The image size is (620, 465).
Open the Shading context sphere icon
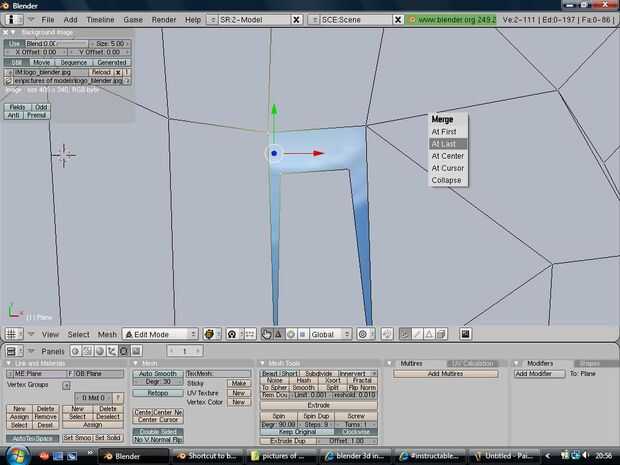[x=100, y=351]
